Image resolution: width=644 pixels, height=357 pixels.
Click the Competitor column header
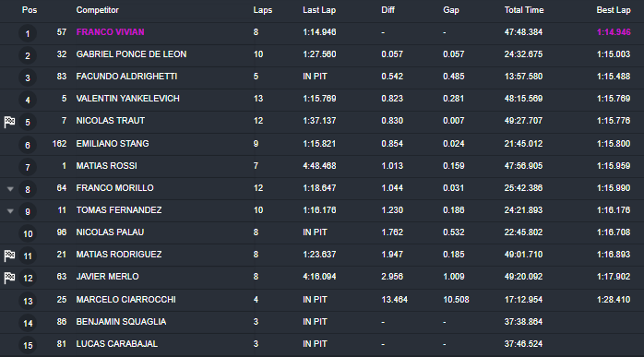pos(98,10)
